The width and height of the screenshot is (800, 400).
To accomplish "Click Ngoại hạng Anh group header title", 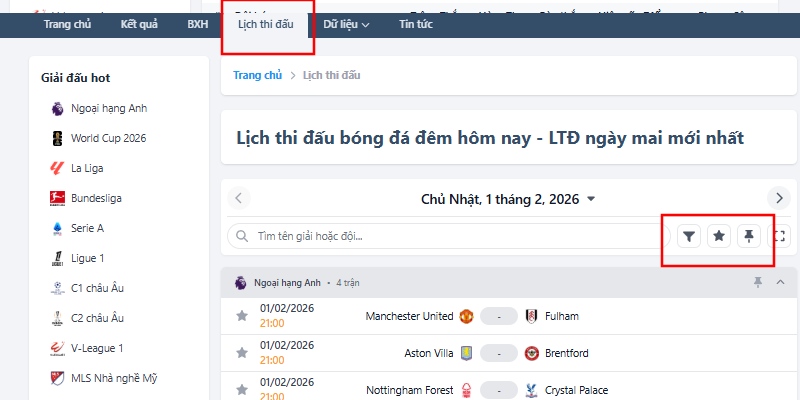I will coord(287,283).
